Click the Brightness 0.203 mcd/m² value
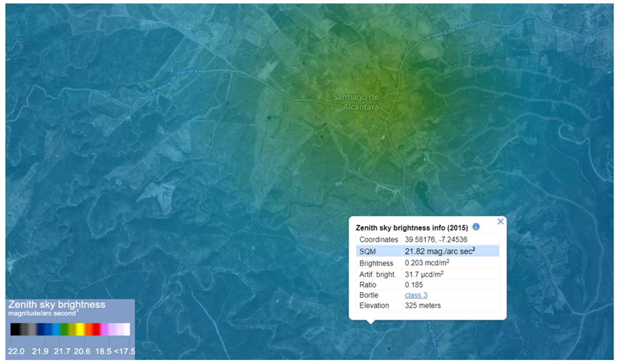This screenshot has width=618, height=364. coord(427,263)
